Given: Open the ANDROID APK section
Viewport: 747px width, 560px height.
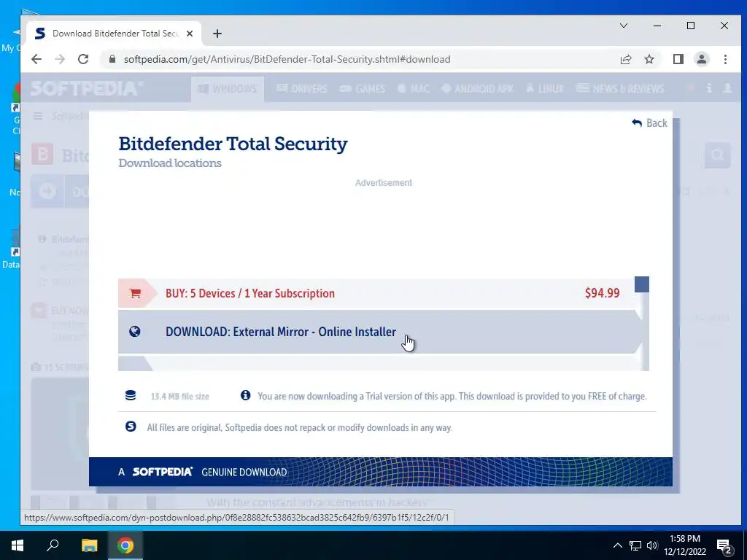Looking at the screenshot, I should (477, 88).
